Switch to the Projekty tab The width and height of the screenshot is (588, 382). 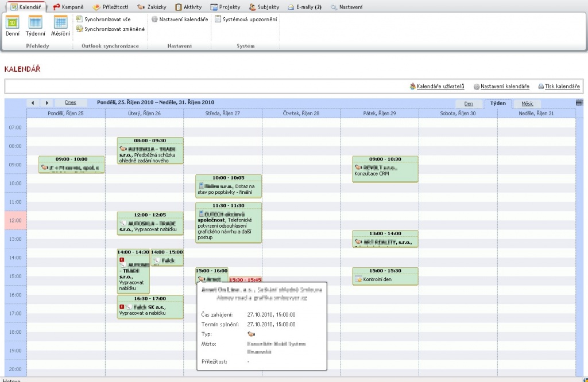pyautogui.click(x=225, y=7)
